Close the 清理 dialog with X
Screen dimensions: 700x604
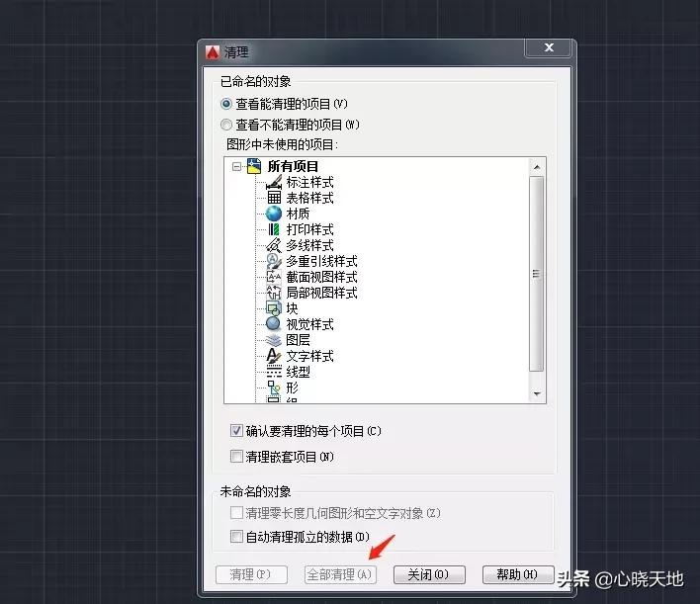pos(548,47)
